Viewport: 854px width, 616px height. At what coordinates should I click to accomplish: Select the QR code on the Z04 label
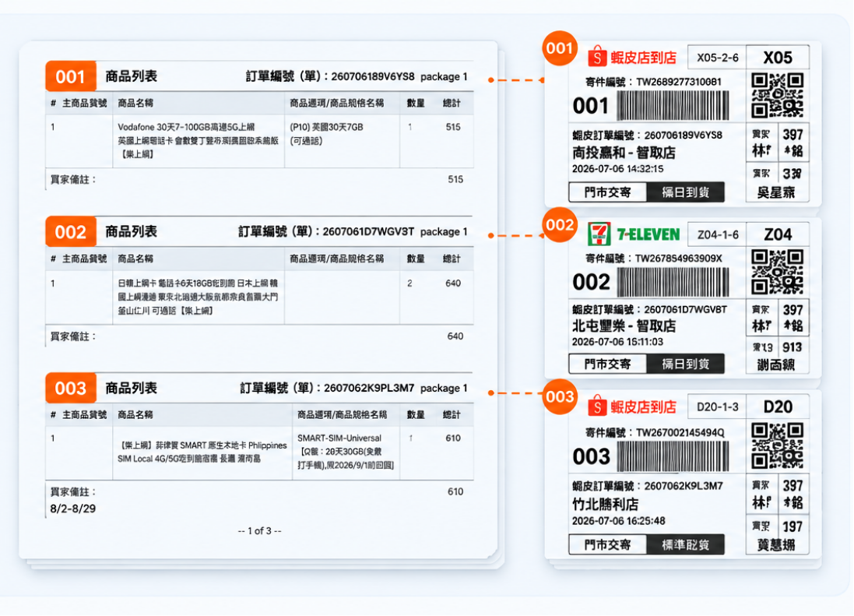(x=777, y=272)
